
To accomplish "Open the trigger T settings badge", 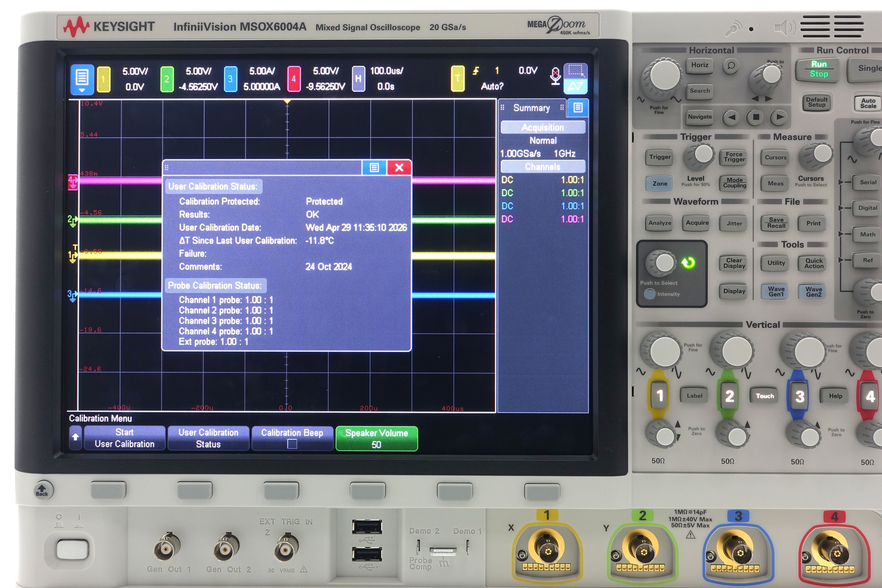I will tap(457, 79).
